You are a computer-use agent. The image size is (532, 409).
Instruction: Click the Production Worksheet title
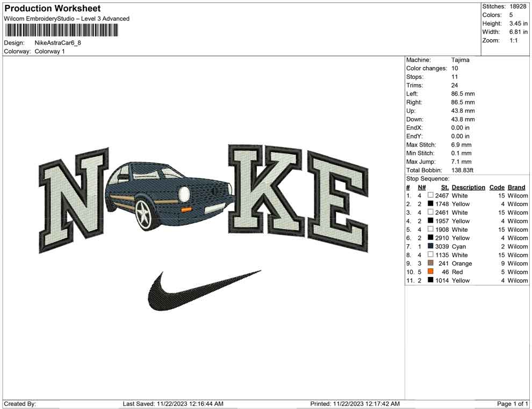(x=52, y=9)
